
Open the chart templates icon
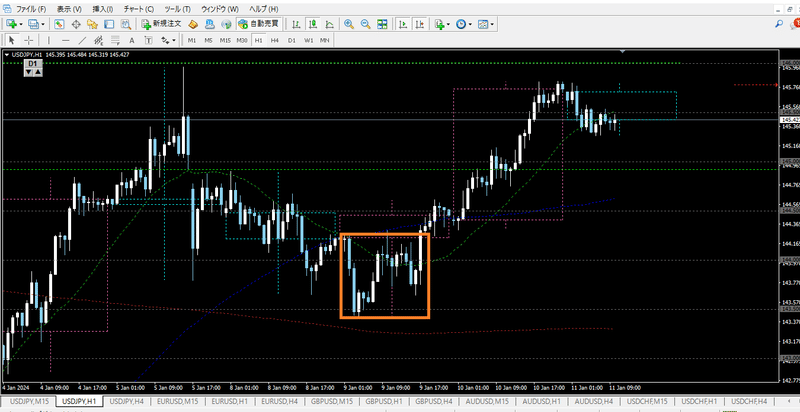483,24
